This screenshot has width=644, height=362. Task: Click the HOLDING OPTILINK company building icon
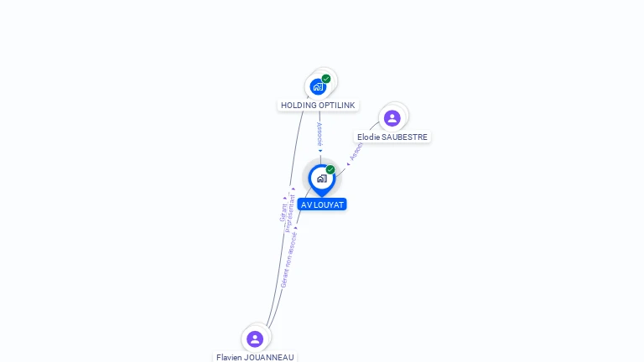(318, 87)
